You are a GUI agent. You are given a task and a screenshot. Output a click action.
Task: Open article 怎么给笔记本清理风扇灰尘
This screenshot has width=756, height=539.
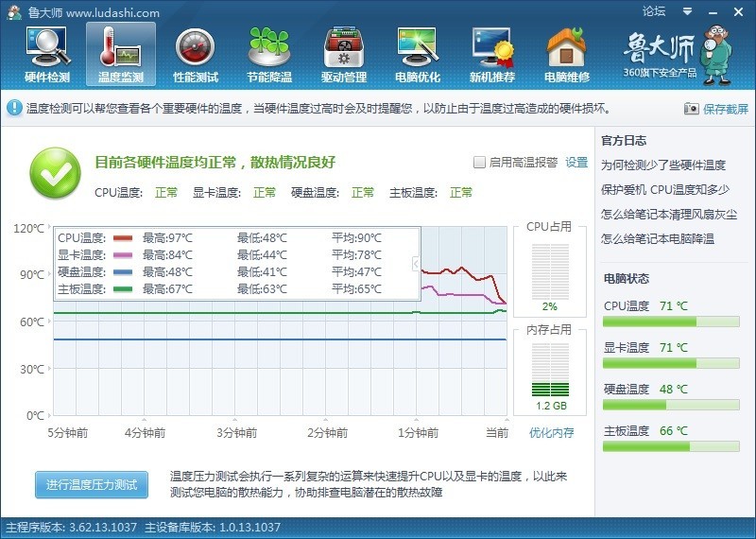click(x=669, y=215)
